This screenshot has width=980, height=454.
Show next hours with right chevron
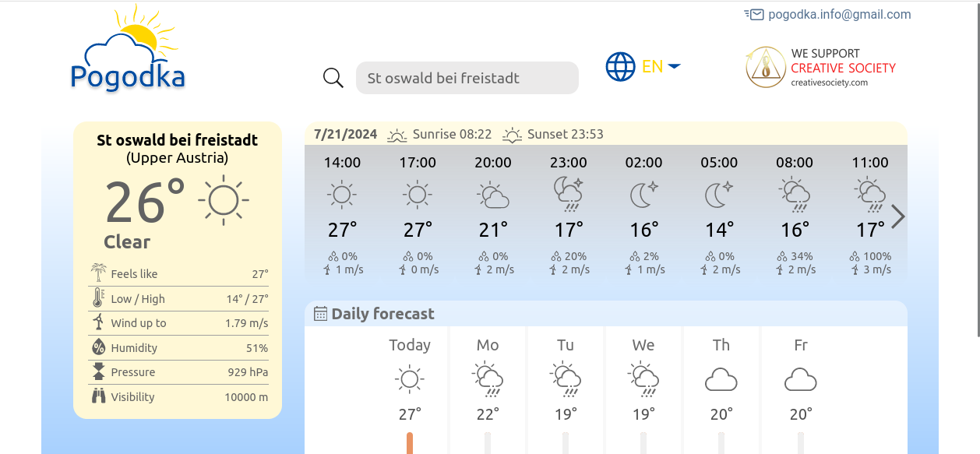click(897, 216)
